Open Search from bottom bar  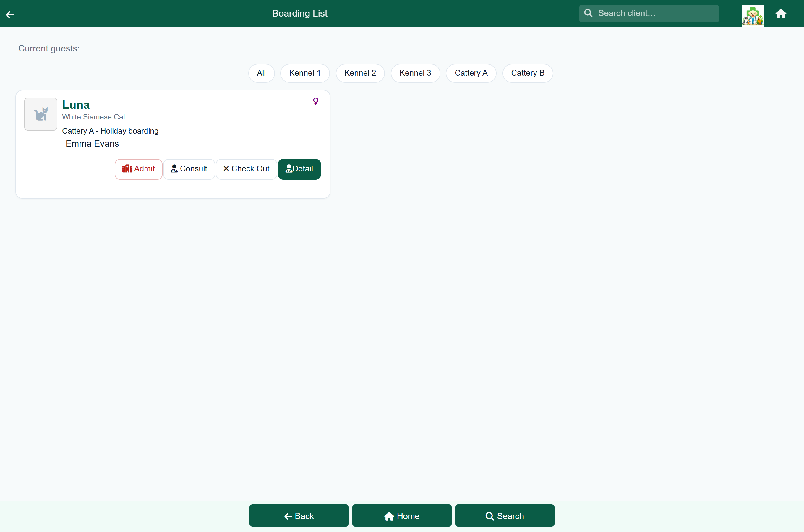pos(505,515)
